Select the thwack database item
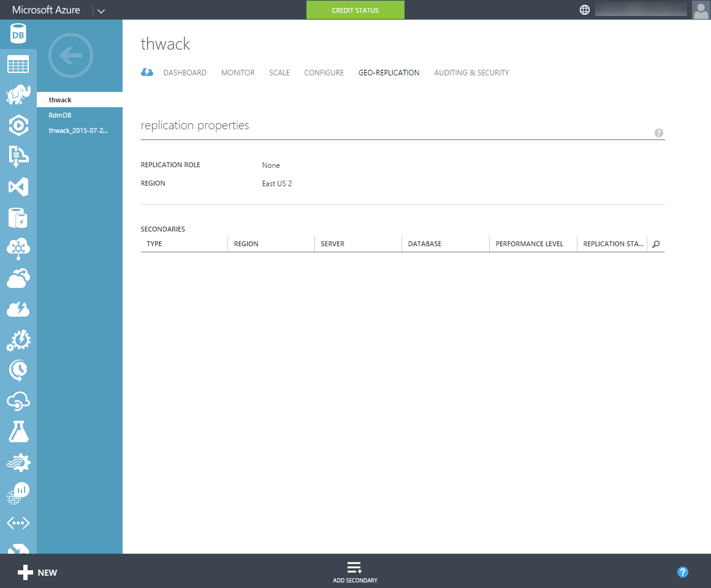Image resolution: width=711 pixels, height=588 pixels. pyautogui.click(x=79, y=100)
